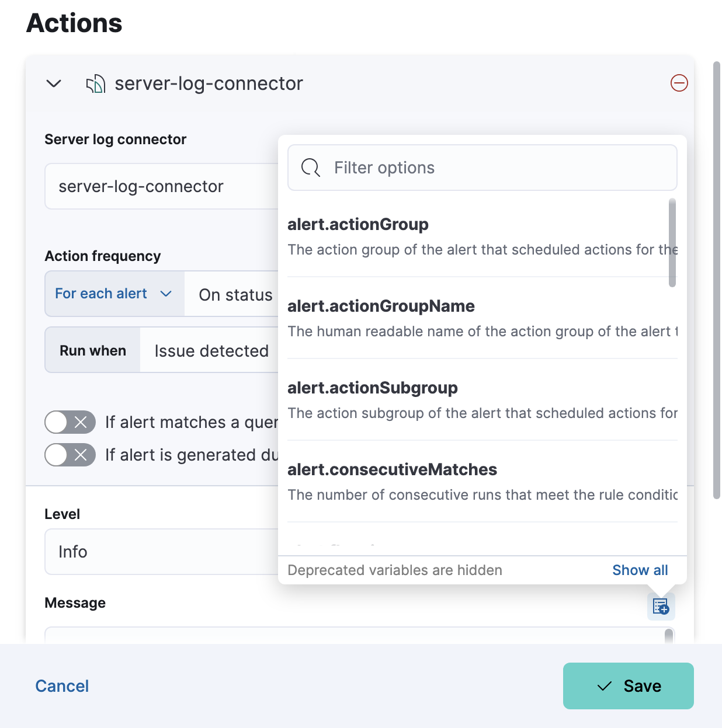Remove this action via the red minus icon
This screenshot has width=722, height=728.
click(679, 83)
